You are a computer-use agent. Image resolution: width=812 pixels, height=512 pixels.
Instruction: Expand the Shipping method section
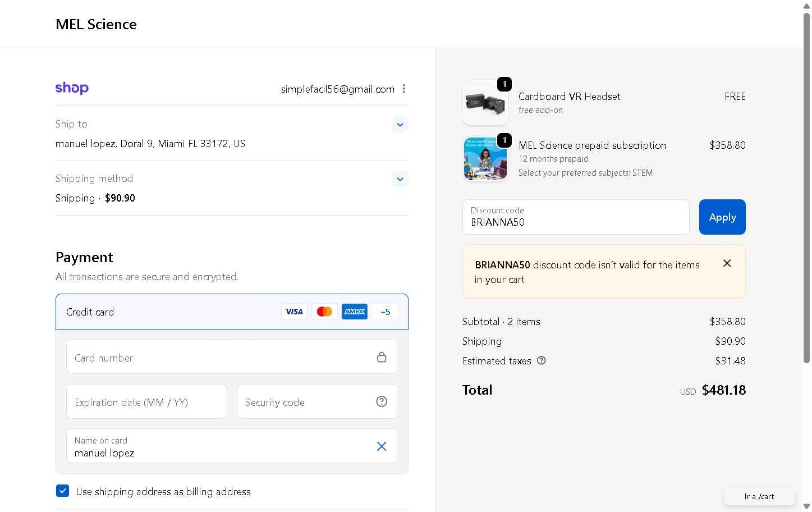click(x=400, y=179)
